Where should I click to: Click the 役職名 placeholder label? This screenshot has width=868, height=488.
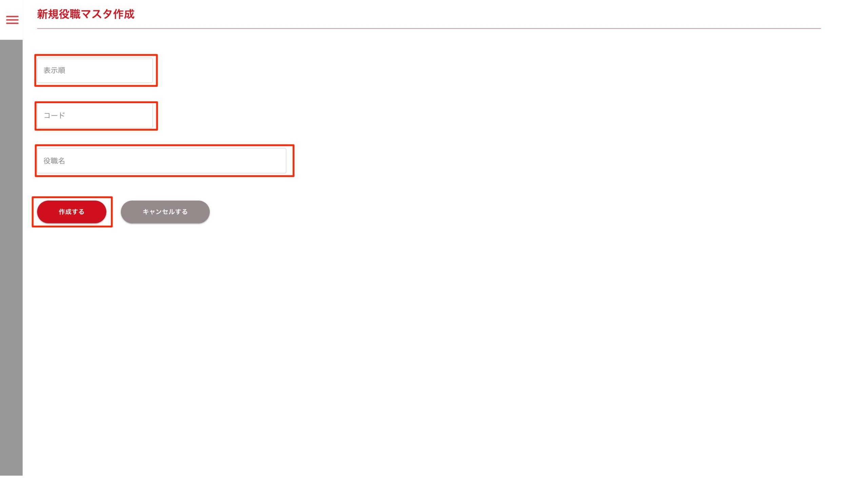(54, 161)
